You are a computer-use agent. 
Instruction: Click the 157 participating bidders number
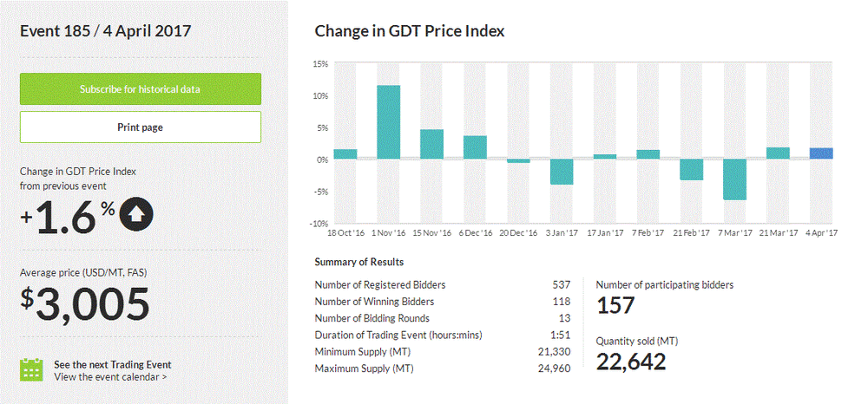(x=616, y=305)
